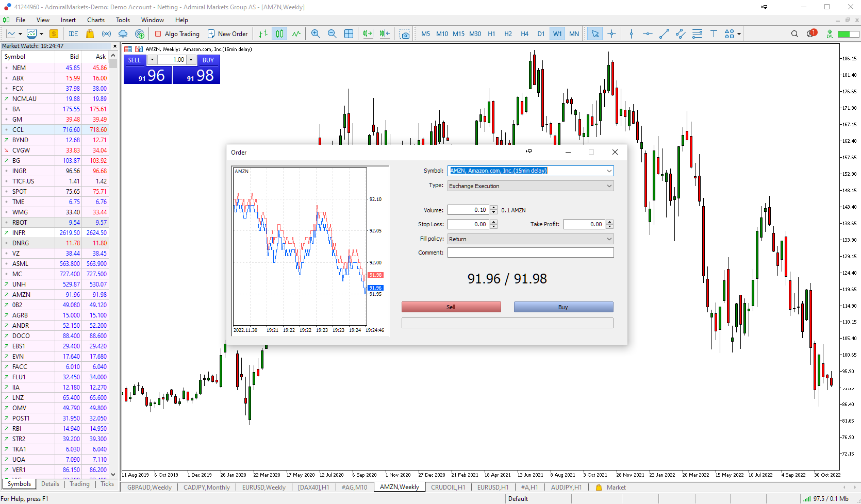Click the LVL subscription level icon

coord(830,34)
